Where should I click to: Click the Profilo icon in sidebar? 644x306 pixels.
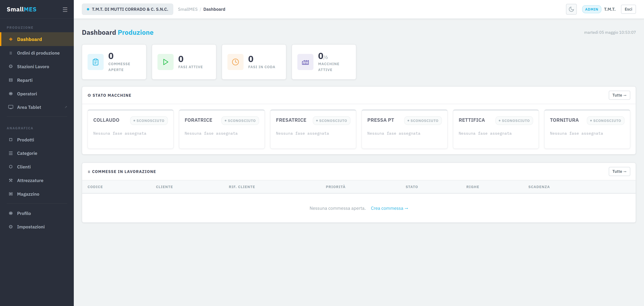11,213
